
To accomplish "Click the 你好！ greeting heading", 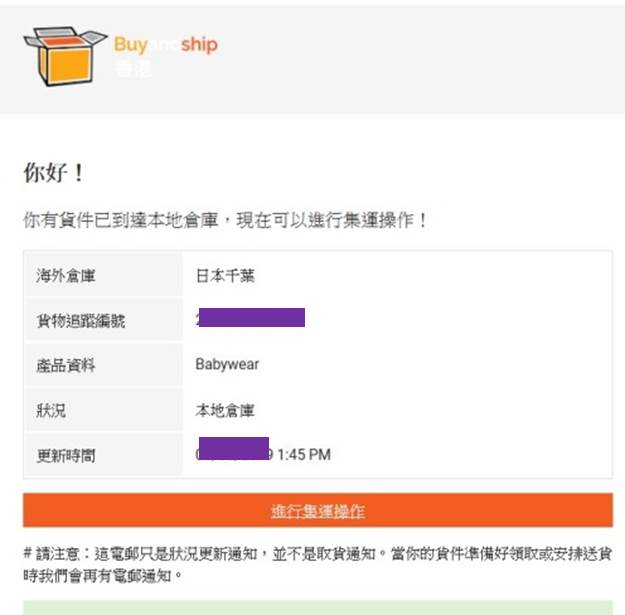I will click(54, 173).
